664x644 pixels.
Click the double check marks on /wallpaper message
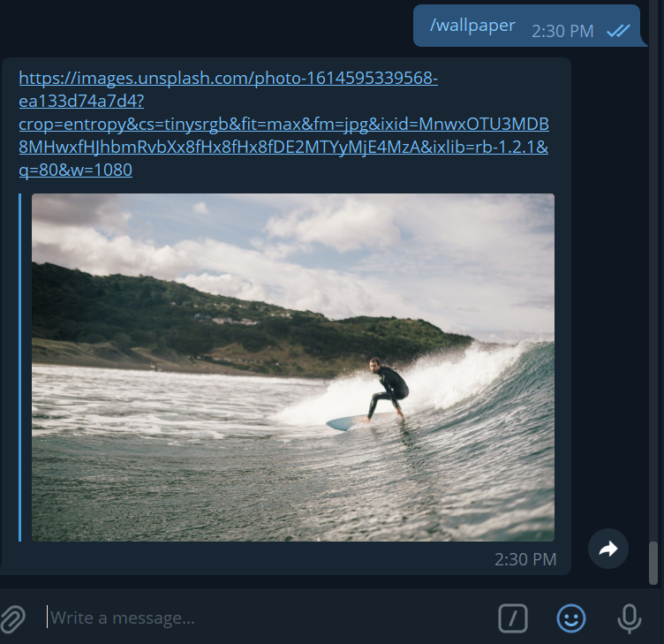point(618,31)
